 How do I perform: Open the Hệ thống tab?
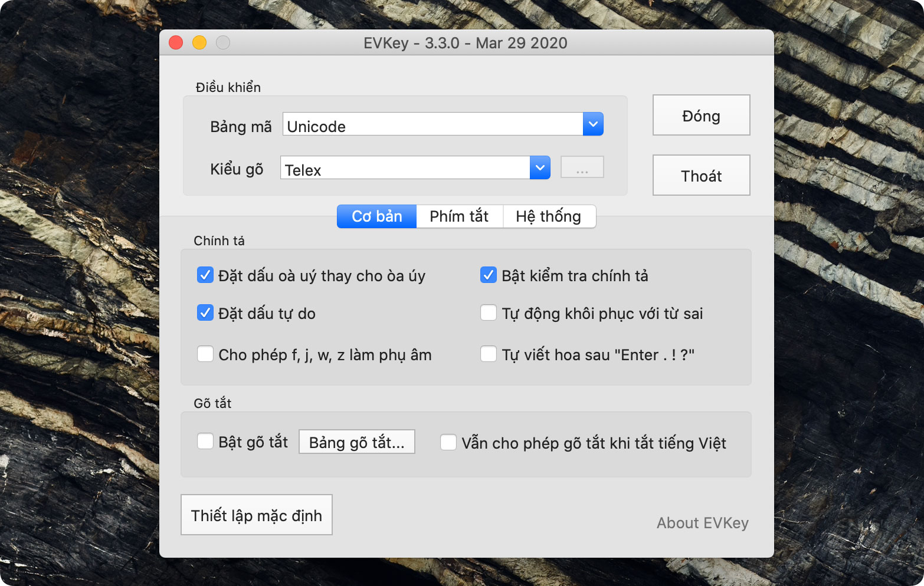tap(549, 216)
